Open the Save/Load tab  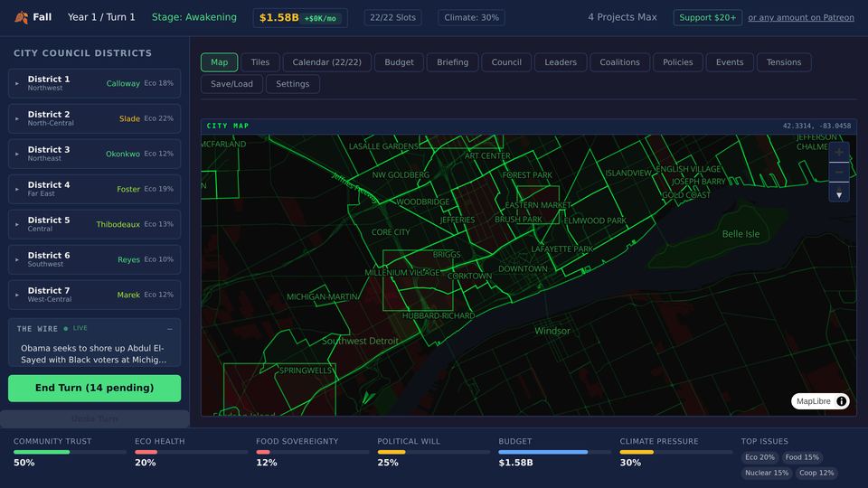coord(231,83)
